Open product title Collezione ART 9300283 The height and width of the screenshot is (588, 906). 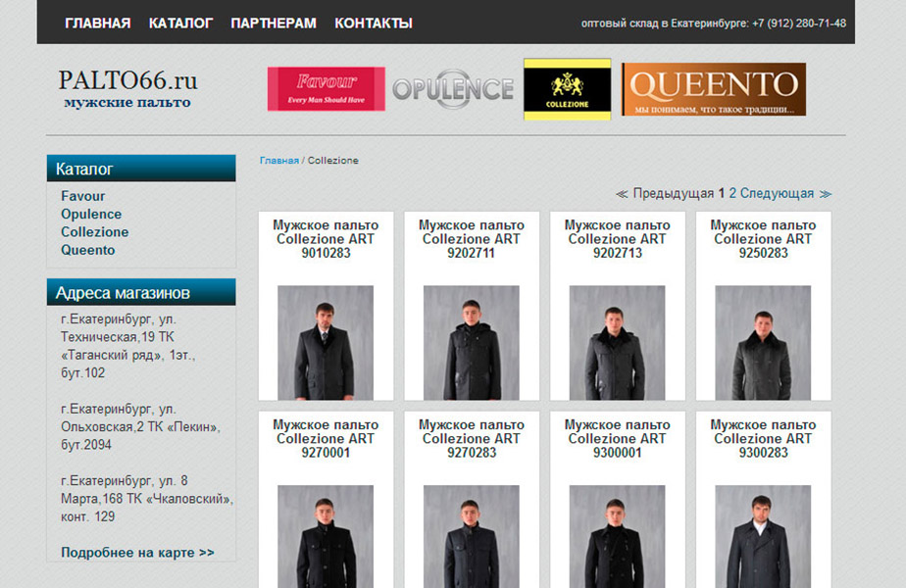coord(763,438)
